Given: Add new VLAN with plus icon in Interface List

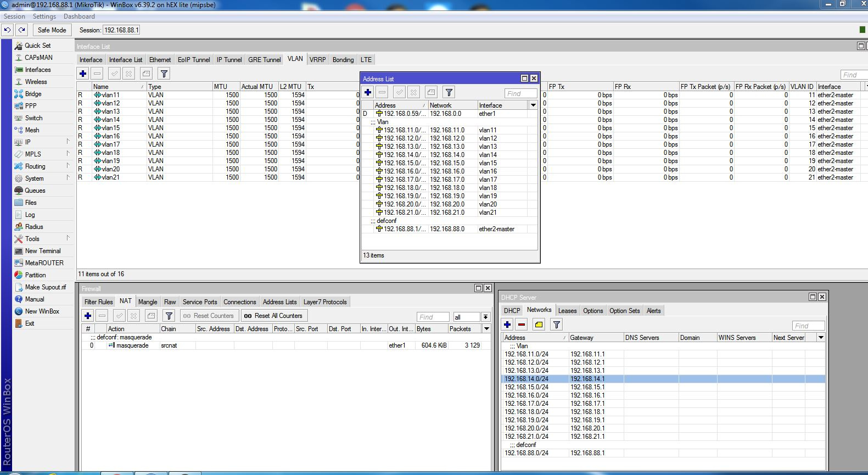Looking at the screenshot, I should (83, 73).
